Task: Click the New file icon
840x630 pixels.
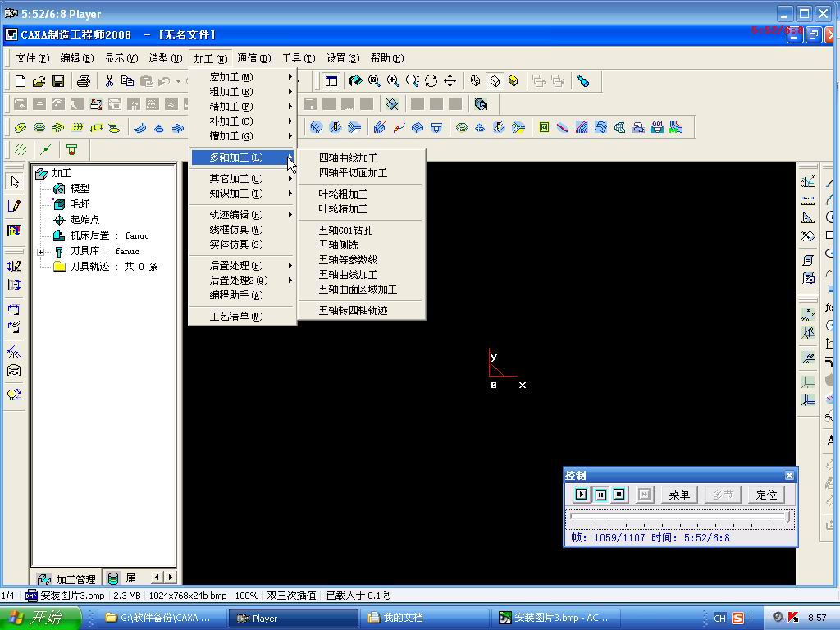Action: tap(20, 81)
